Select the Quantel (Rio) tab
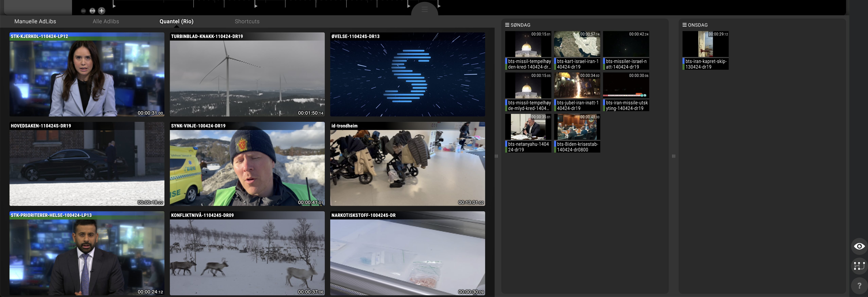Viewport: 868px width, 297px height. pyautogui.click(x=176, y=21)
